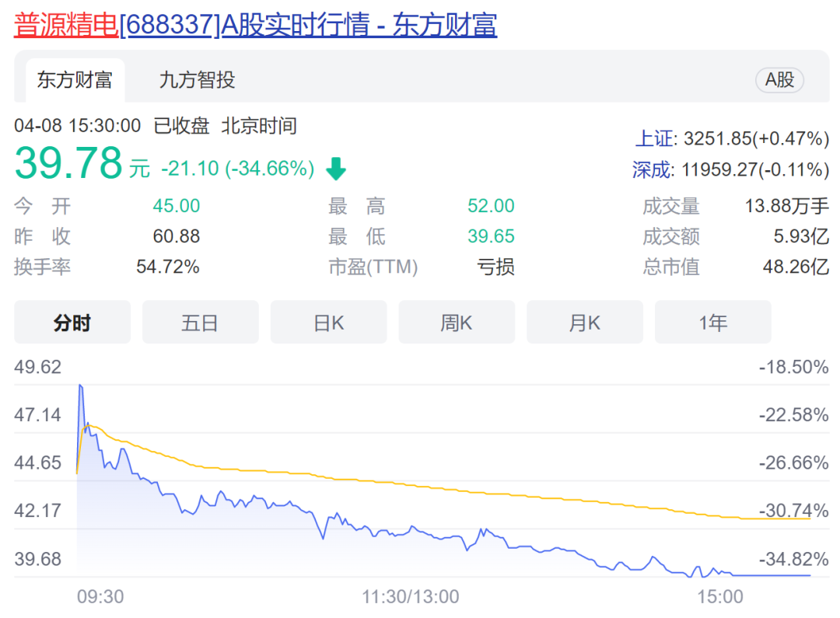Click the 11:30/13:00 time axis label

411,596
